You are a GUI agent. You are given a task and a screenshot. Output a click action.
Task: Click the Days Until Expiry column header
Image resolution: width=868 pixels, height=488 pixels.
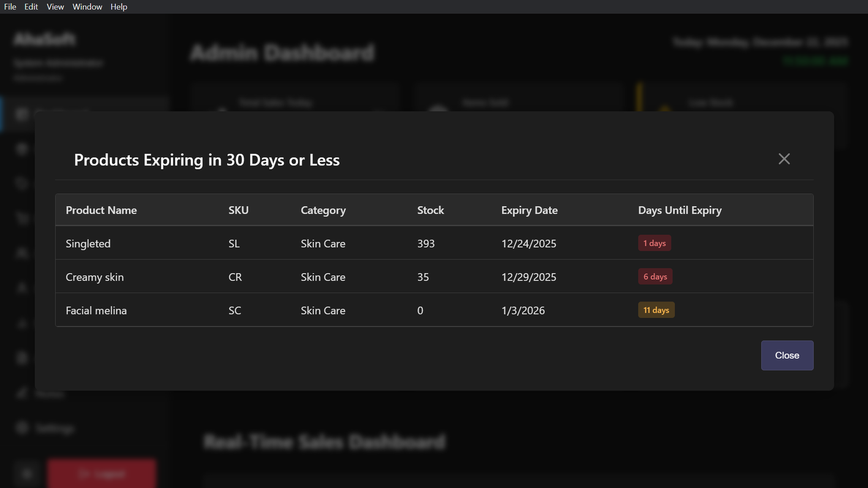point(680,210)
